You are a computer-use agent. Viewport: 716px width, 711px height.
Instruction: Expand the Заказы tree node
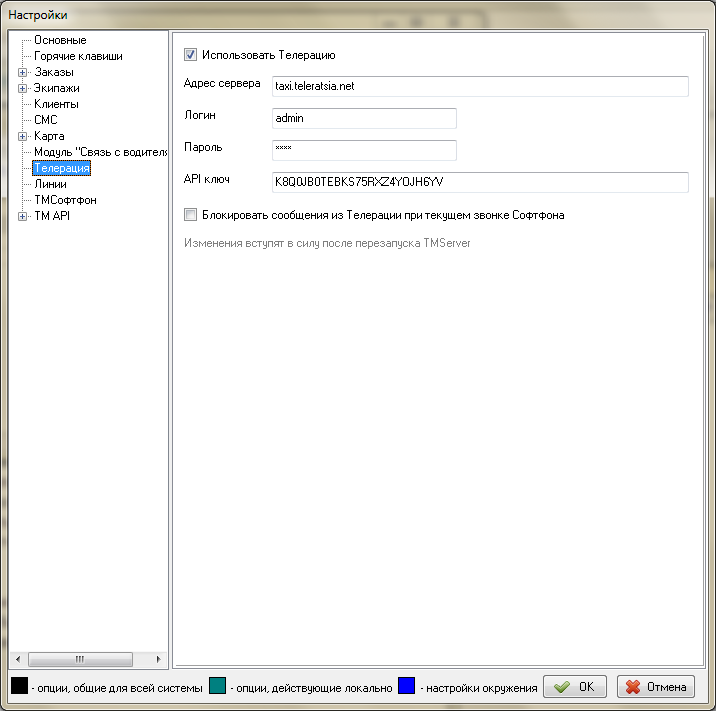pos(22,72)
